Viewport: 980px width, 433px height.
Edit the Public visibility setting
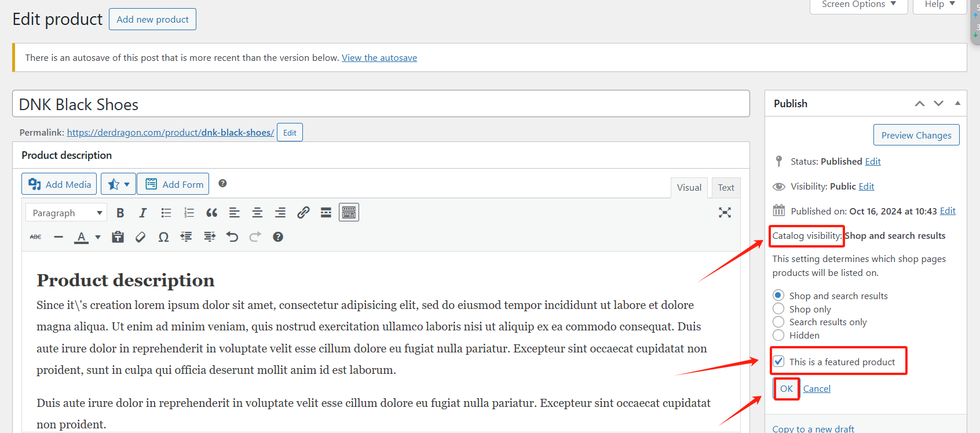pyautogui.click(x=866, y=187)
